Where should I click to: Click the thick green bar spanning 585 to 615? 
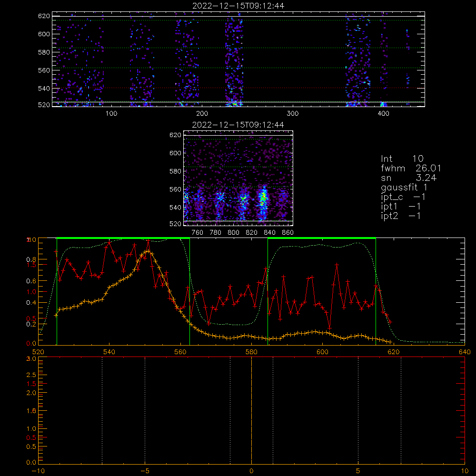click(x=322, y=238)
